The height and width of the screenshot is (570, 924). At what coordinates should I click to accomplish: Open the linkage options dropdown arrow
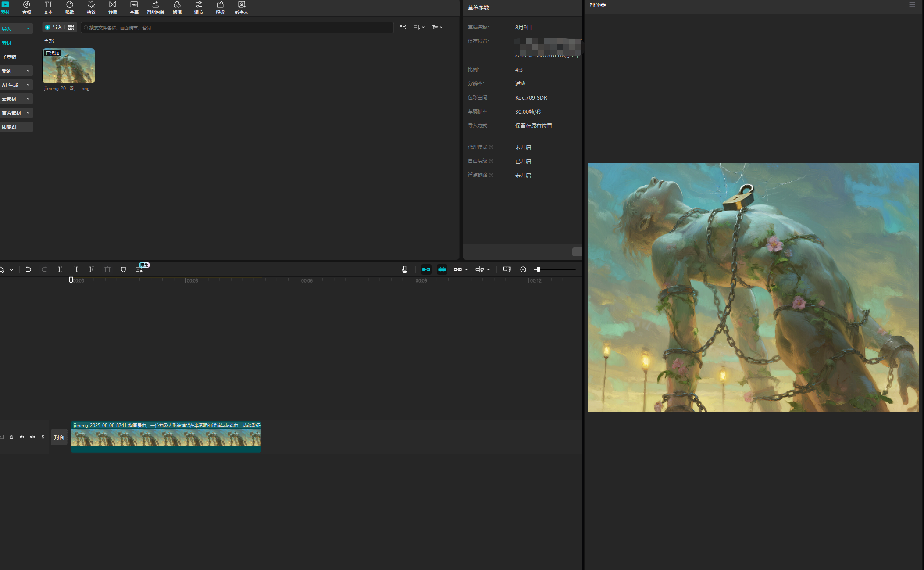[x=467, y=269]
